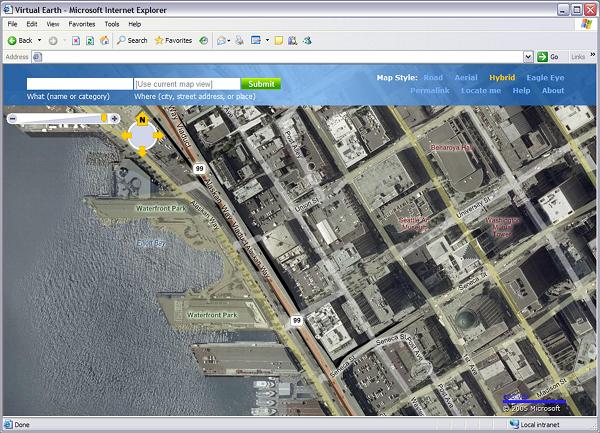Pan east with the compass right arrow
Image resolution: width=600 pixels, height=433 pixels.
tap(158, 135)
